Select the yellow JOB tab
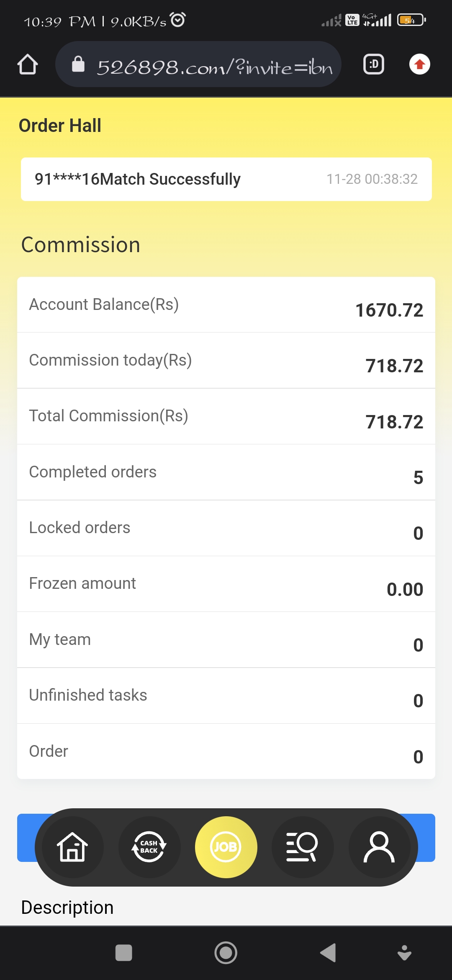Image resolution: width=452 pixels, height=980 pixels. click(226, 847)
